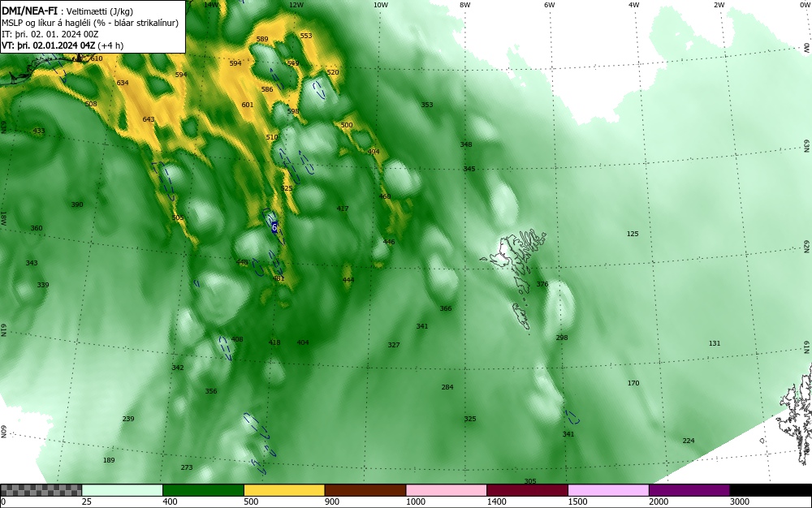The image size is (812, 508).
Task: Click the legend value '400'
Action: coord(170,502)
